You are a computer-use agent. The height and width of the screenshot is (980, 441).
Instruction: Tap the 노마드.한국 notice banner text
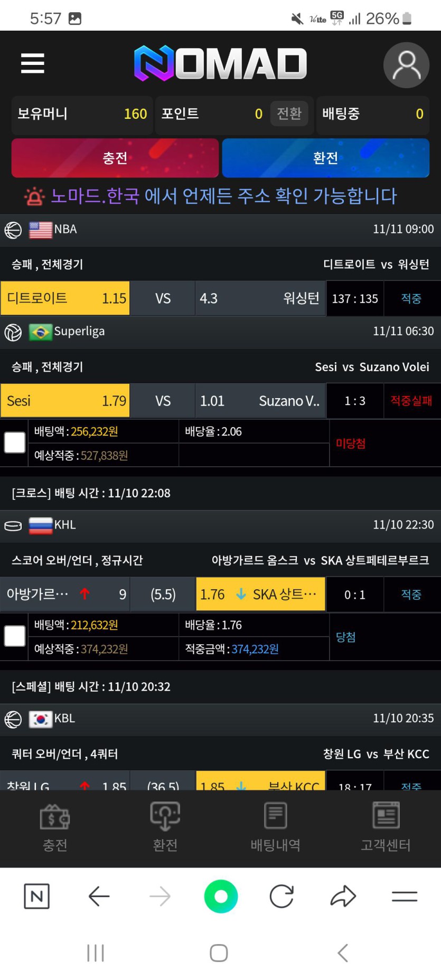coord(223,196)
